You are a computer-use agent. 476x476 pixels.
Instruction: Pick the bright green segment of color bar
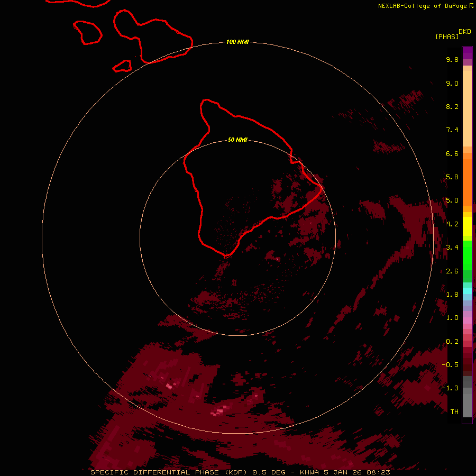pyautogui.click(x=467, y=257)
